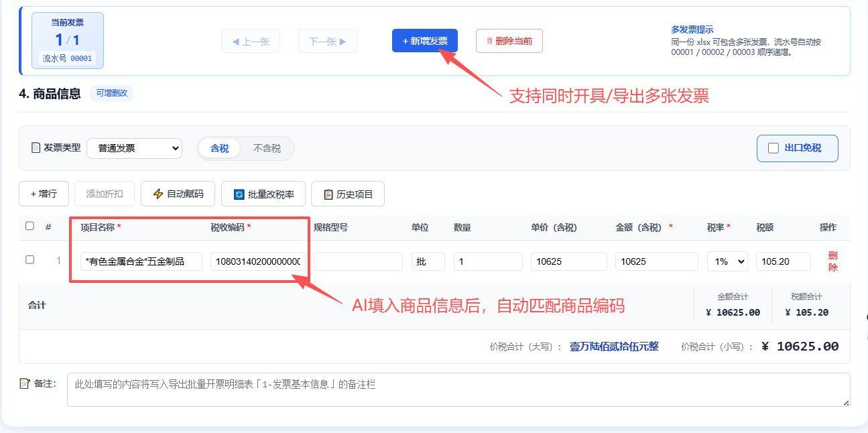Click the 批量改税率 button
The width and height of the screenshot is (868, 433).
coord(263,194)
